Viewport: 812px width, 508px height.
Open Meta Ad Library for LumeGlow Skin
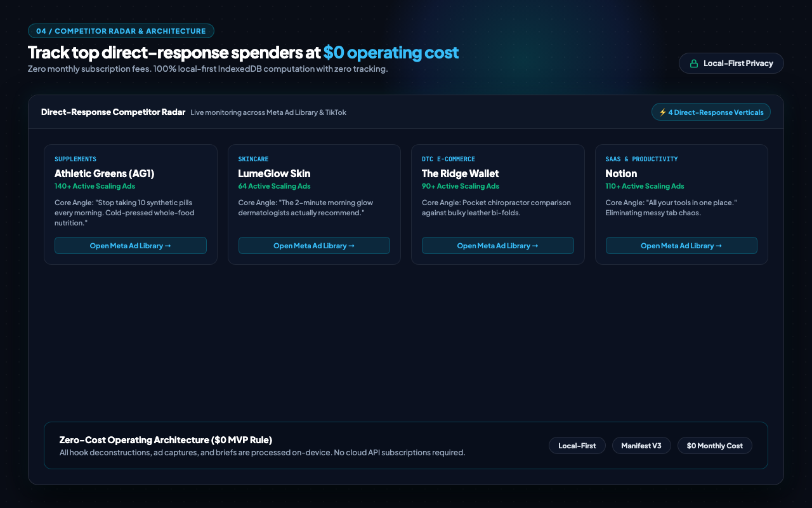314,246
